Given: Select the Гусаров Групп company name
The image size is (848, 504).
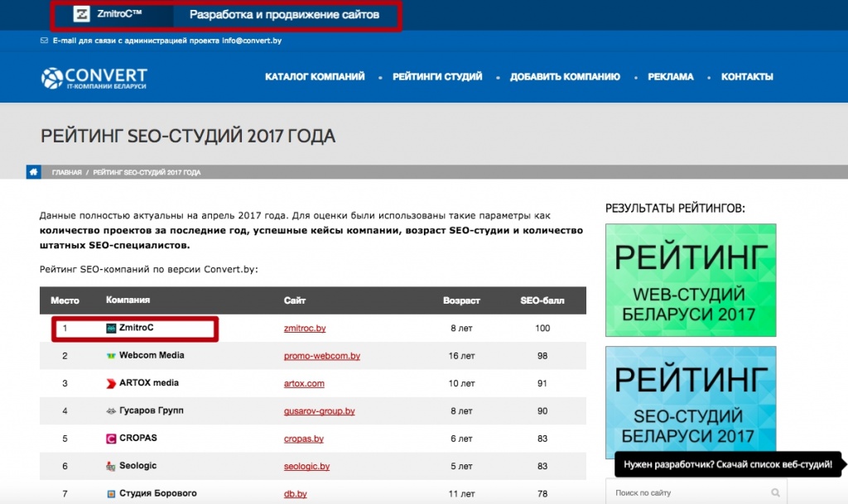Looking at the screenshot, I should (152, 410).
